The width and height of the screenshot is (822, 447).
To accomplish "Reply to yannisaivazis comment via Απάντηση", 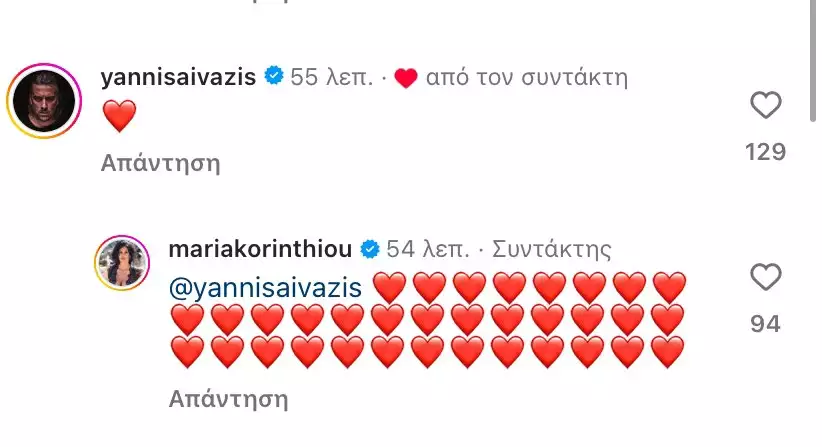I will click(160, 163).
